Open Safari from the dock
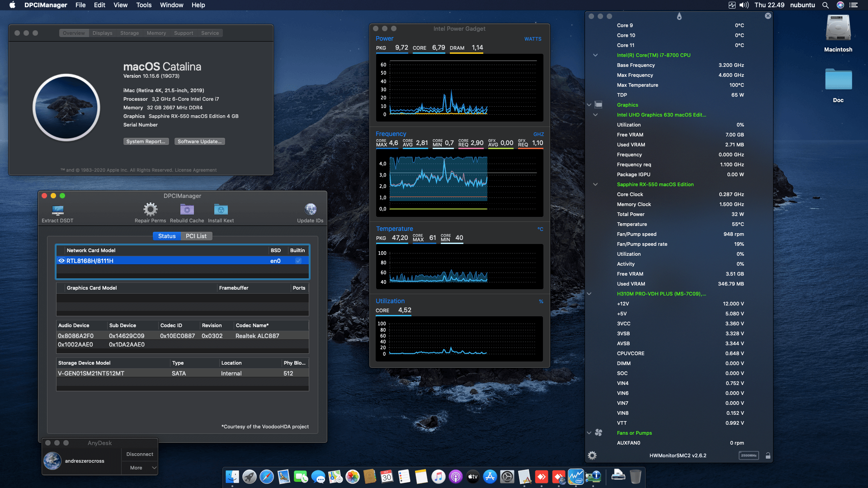Viewport: 868px width, 488px height. click(x=266, y=477)
